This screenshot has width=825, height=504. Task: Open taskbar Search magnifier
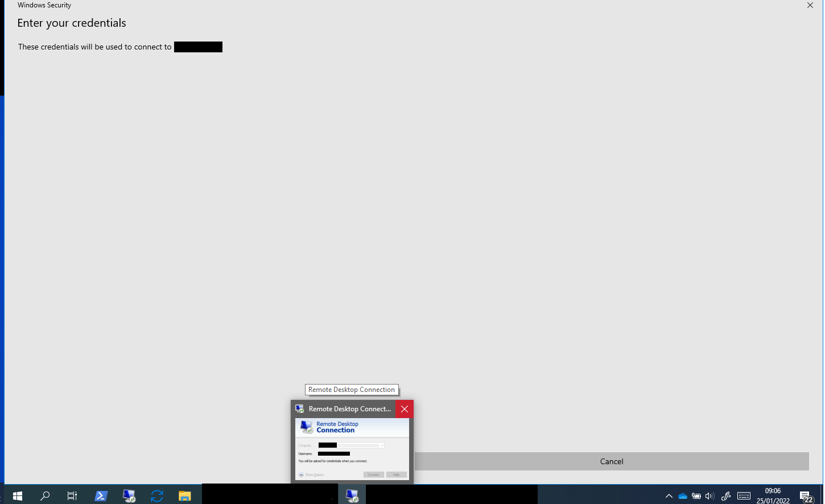coord(45,496)
